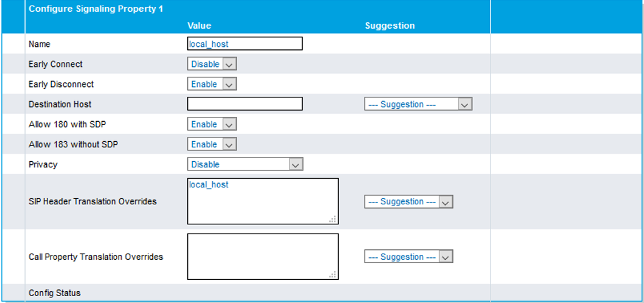
Task: Click the Suggestion column header
Action: click(x=389, y=26)
